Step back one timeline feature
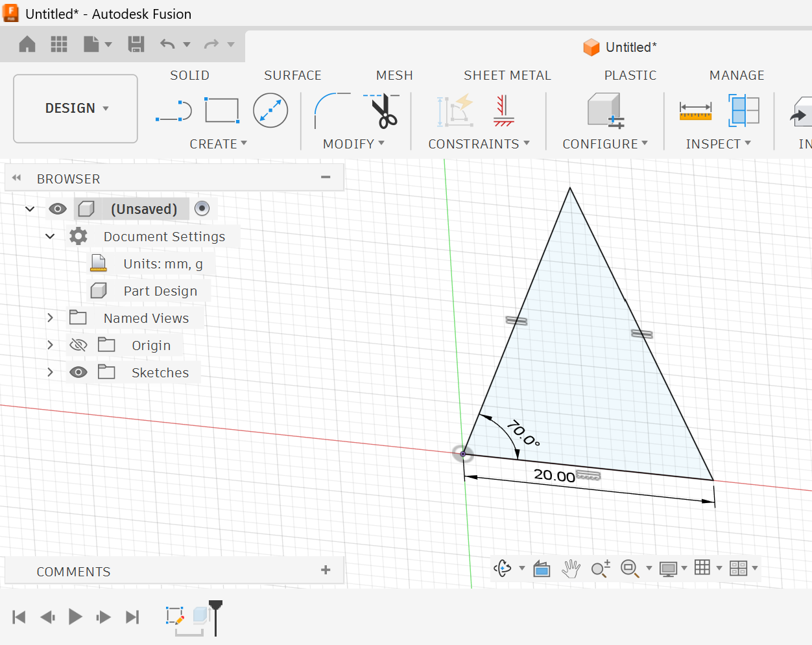 (x=47, y=616)
